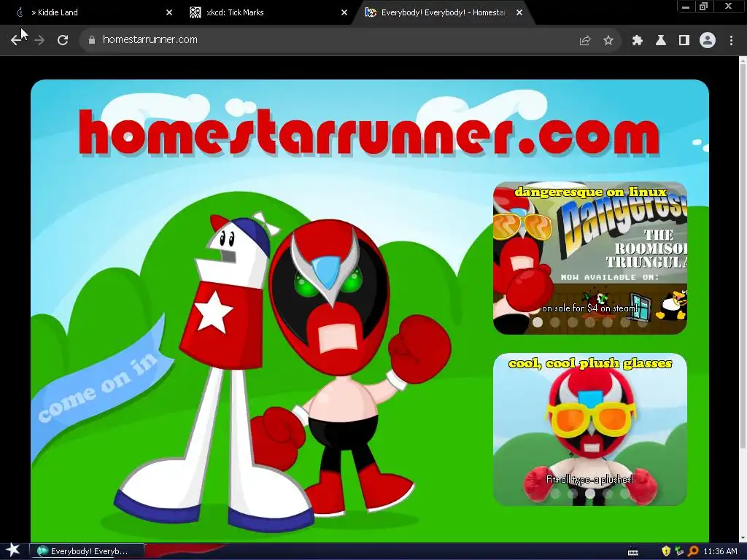The image size is (747, 560).
Task: Select first dot of Dangeresque carousel
Action: [x=538, y=322]
